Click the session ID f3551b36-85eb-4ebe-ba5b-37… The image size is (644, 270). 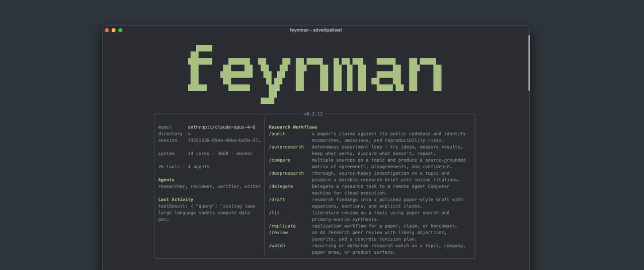pos(224,141)
